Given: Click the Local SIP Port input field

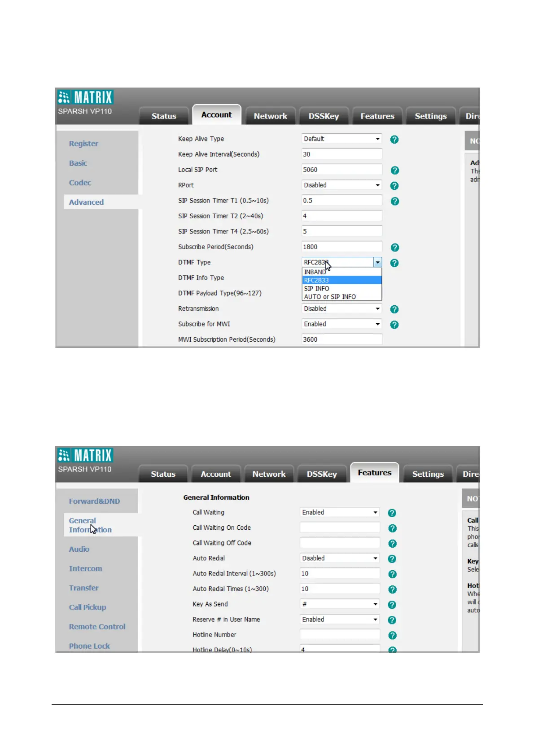Looking at the screenshot, I should coord(341,170).
